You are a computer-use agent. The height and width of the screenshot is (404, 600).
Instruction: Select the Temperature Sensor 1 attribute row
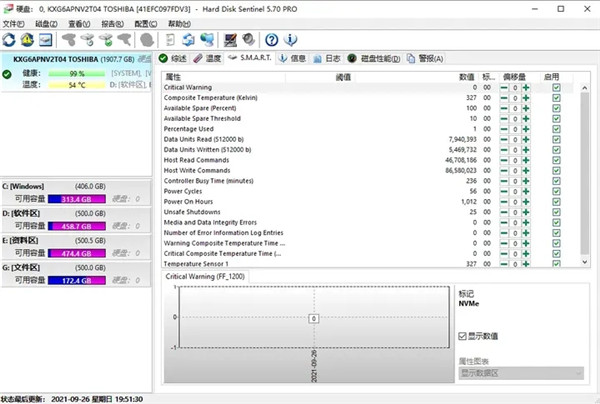pyautogui.click(x=367, y=264)
